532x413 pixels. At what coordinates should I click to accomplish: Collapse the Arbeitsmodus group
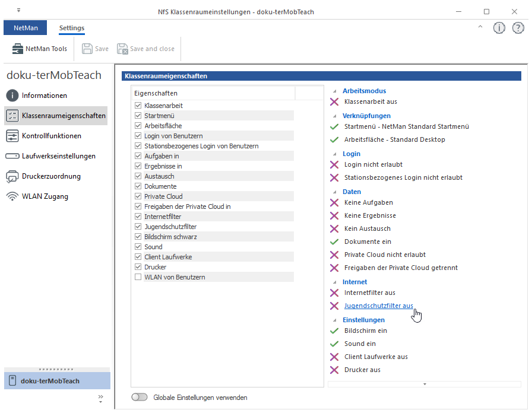[335, 91]
